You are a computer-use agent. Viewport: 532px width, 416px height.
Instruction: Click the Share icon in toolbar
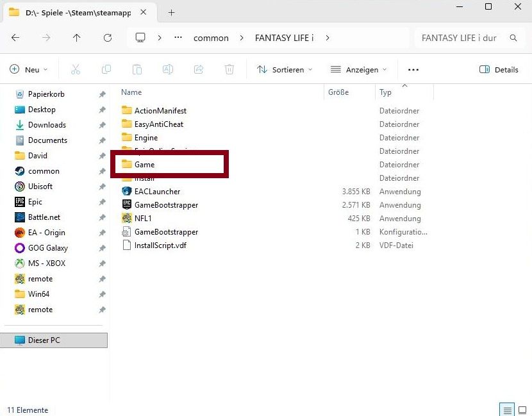click(x=199, y=70)
